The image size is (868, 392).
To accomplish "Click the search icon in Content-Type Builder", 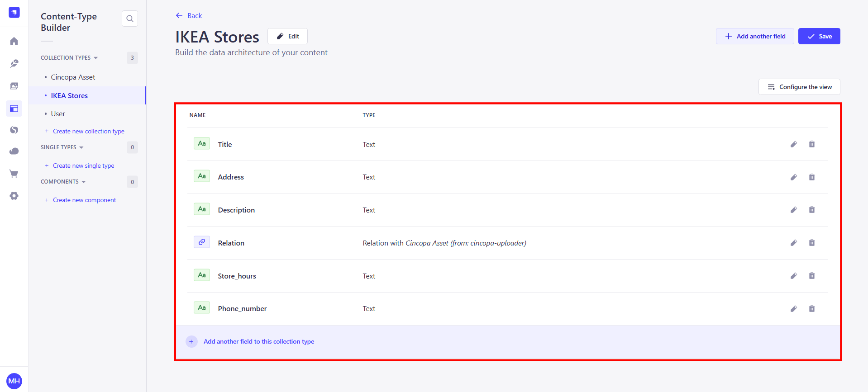I will coord(130,19).
